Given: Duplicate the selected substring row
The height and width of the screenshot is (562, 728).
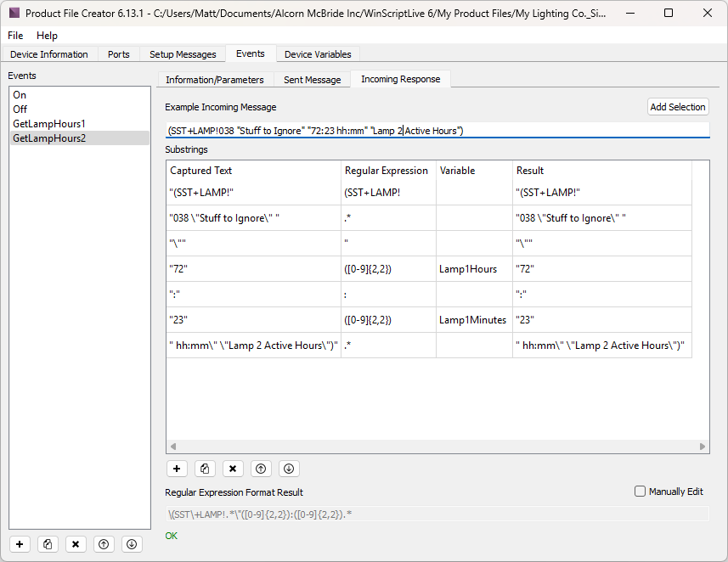Looking at the screenshot, I should [205, 469].
